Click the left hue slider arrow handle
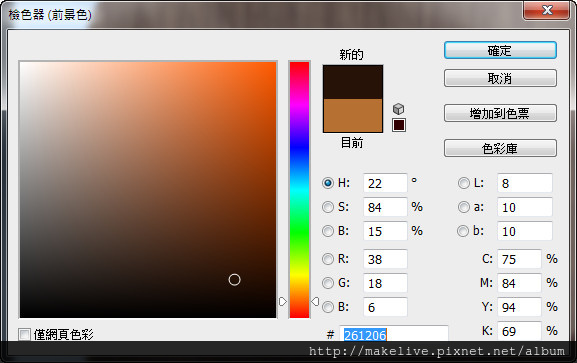Screen dimensions: 577x363 click(x=283, y=302)
